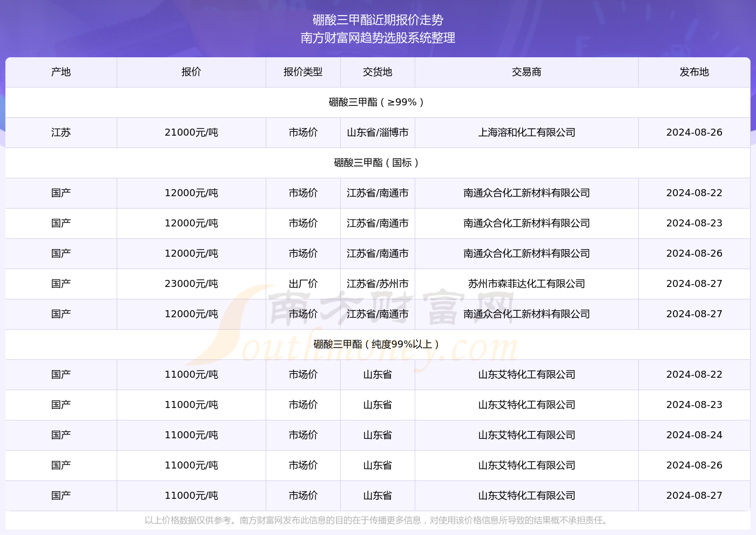
Task: Click date 2024-08-27 in the last 南通众合 row
Action: point(694,314)
